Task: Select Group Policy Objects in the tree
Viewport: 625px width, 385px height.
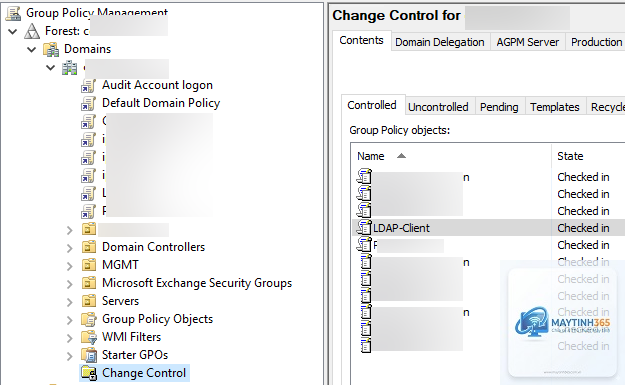Action: pyautogui.click(x=157, y=319)
